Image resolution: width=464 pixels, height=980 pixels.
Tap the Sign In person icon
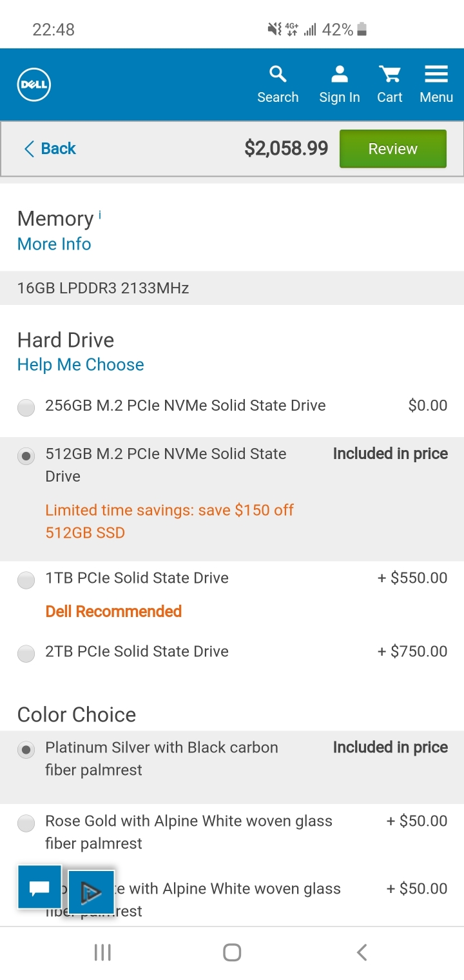coord(340,74)
